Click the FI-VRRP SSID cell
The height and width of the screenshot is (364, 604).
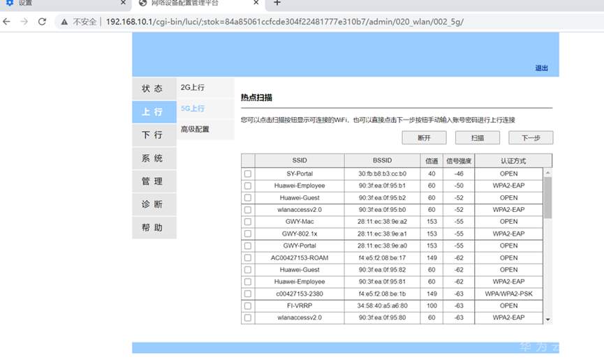tap(300, 306)
